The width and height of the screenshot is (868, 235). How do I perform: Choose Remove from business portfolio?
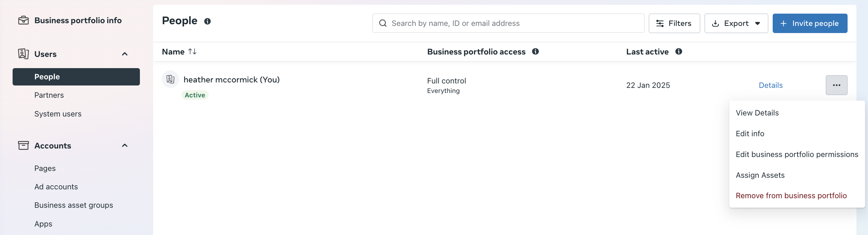pos(791,195)
